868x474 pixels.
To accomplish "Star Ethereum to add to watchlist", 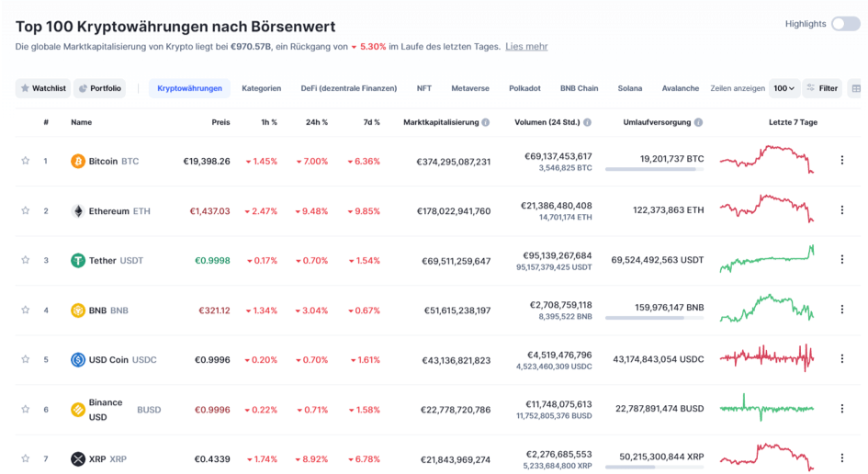I will coord(26,210).
